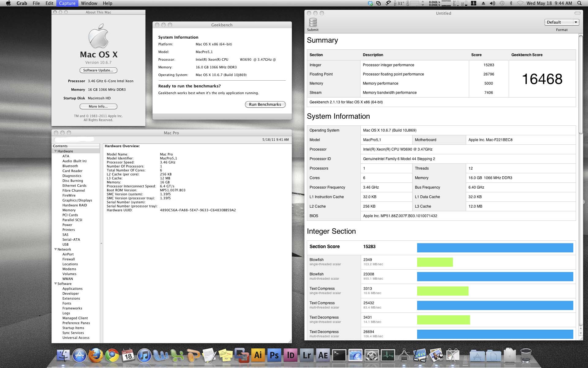The image size is (588, 368).
Task: Collapse the Network disclosure triangle
Action: pos(55,249)
